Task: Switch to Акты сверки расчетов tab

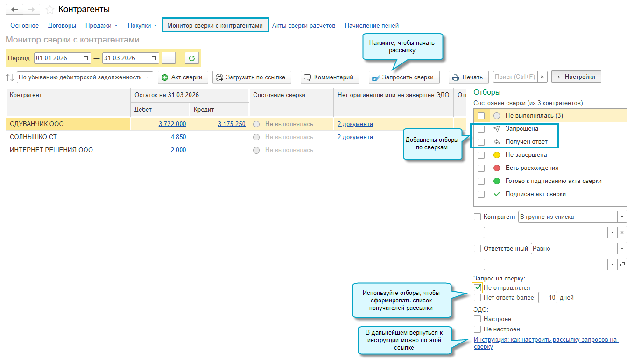Action: click(303, 26)
